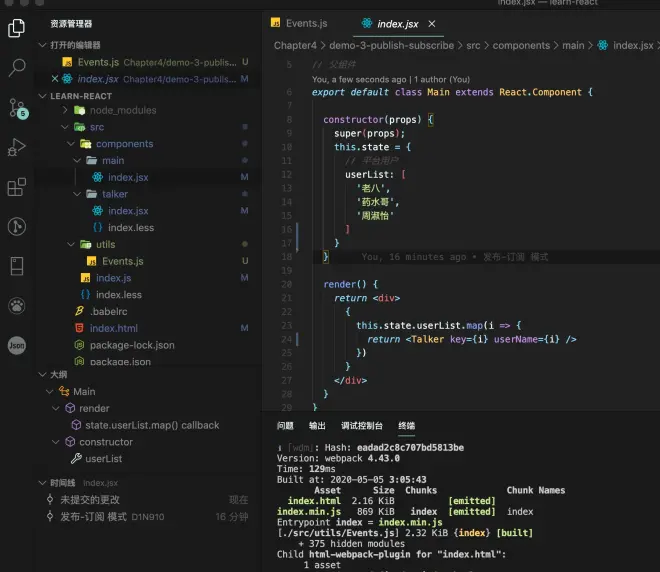Click the modified gutter marker at line 24
Viewport: 660px width, 572px height.
[x=297, y=339]
